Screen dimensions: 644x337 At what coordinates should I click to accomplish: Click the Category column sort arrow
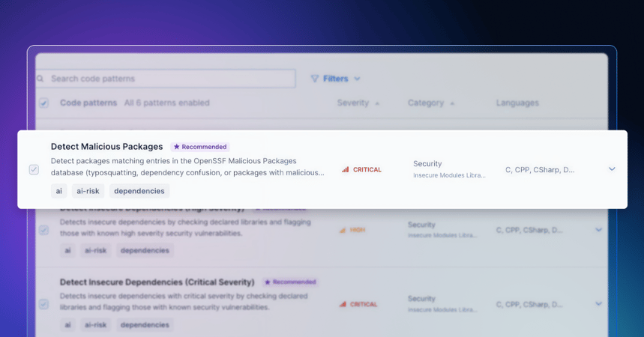coord(452,103)
